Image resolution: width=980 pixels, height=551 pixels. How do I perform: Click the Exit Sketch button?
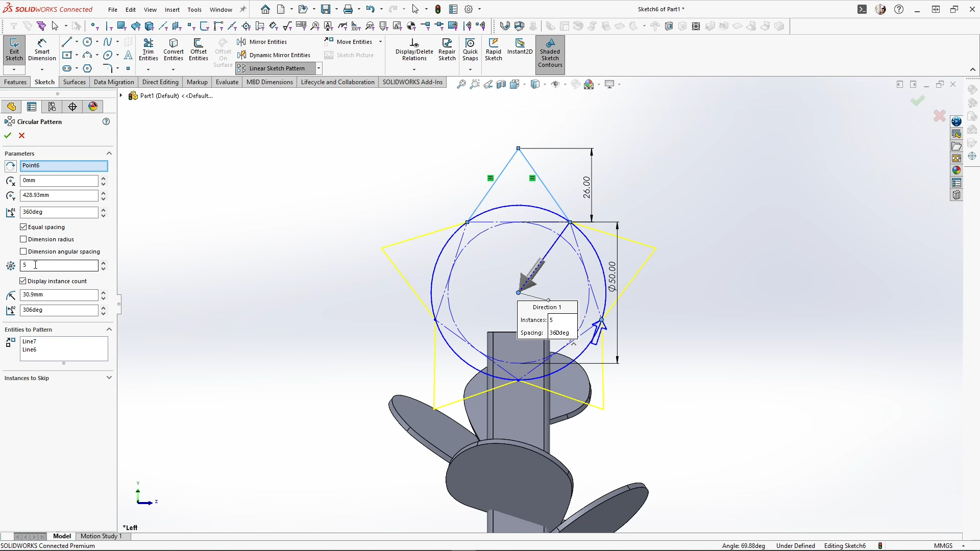point(14,49)
